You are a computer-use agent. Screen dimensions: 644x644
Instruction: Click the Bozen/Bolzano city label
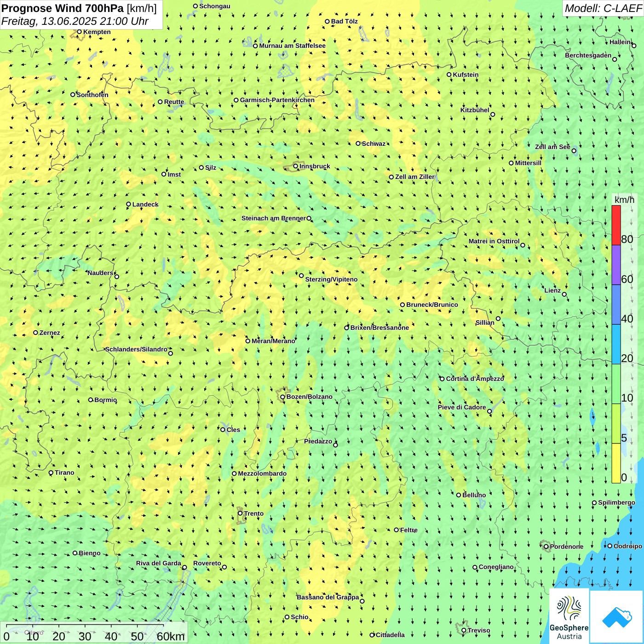point(309,397)
